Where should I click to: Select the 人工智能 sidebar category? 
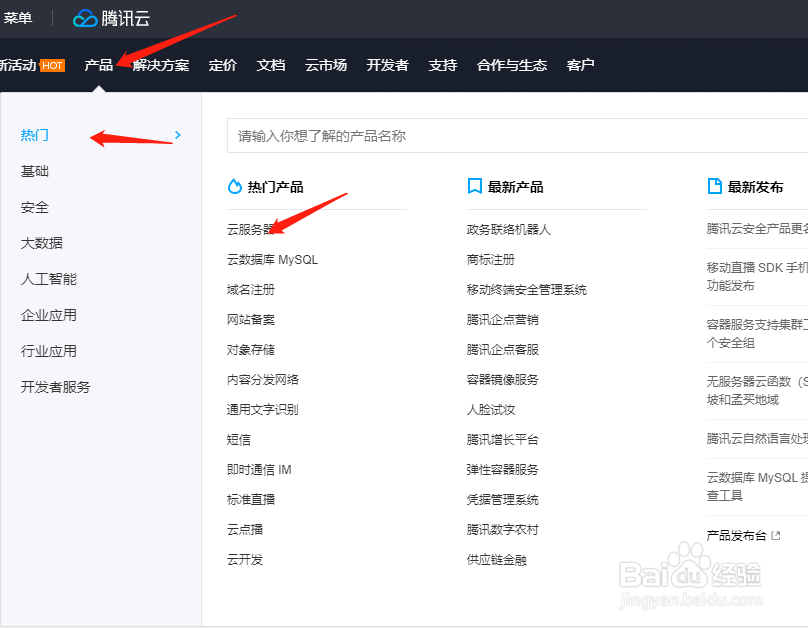click(x=48, y=279)
